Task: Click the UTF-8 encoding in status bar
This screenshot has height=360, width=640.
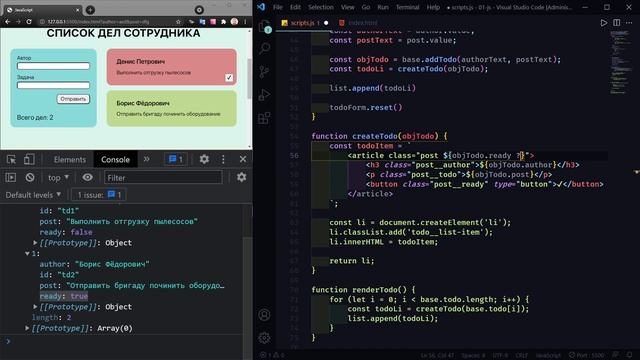Action: point(500,355)
